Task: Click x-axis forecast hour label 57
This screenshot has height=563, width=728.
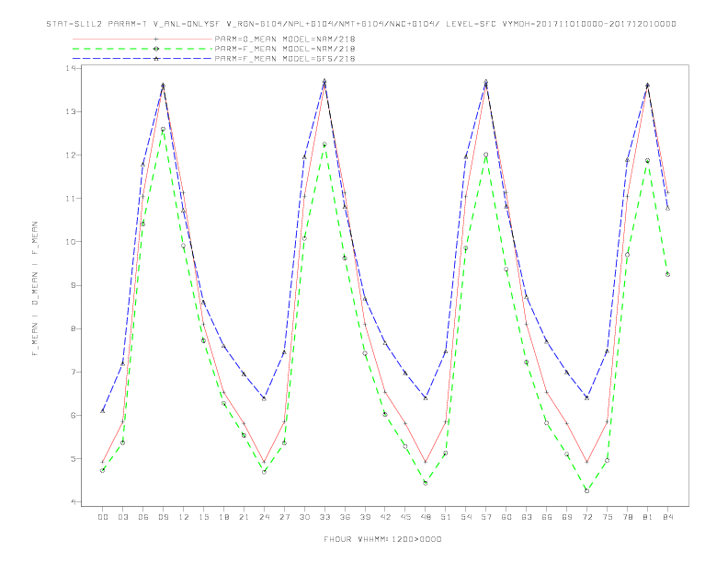Action: [486, 517]
